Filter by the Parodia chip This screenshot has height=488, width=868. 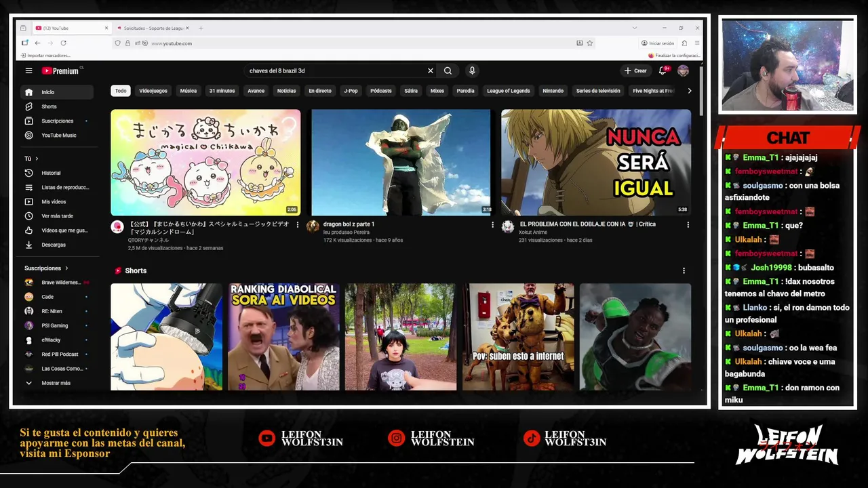465,91
